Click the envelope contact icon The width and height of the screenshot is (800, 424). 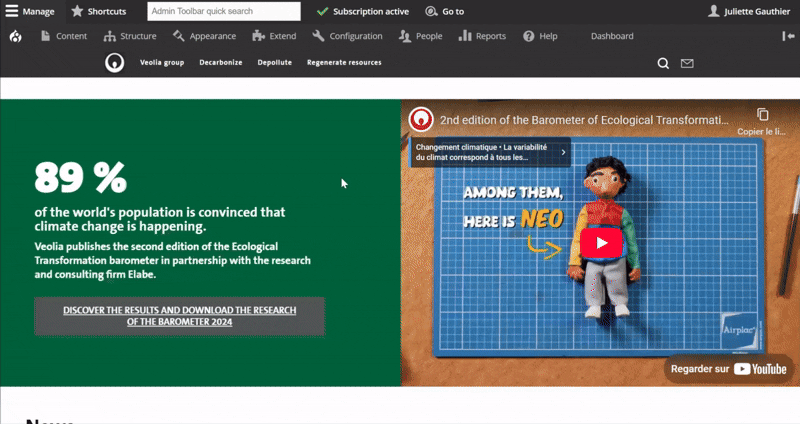coord(687,63)
